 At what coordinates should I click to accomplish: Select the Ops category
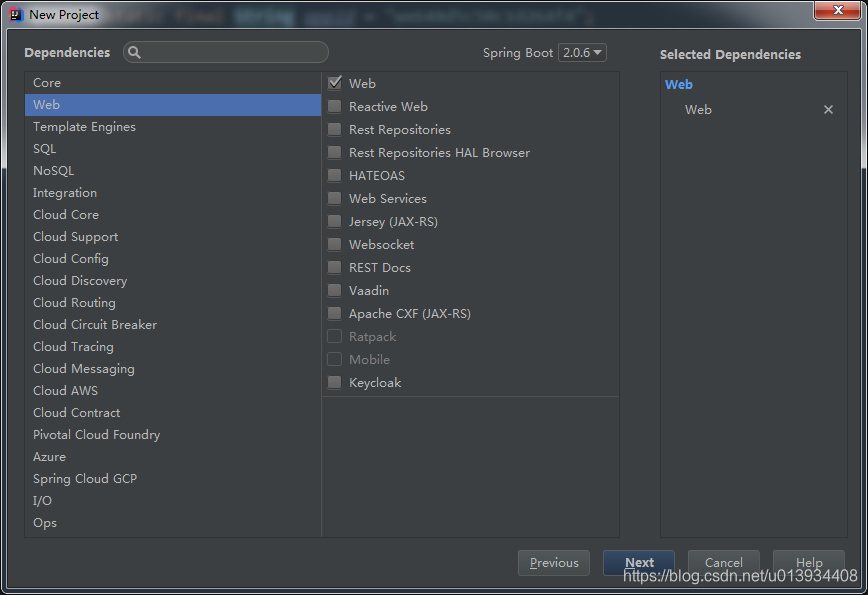coord(173,522)
